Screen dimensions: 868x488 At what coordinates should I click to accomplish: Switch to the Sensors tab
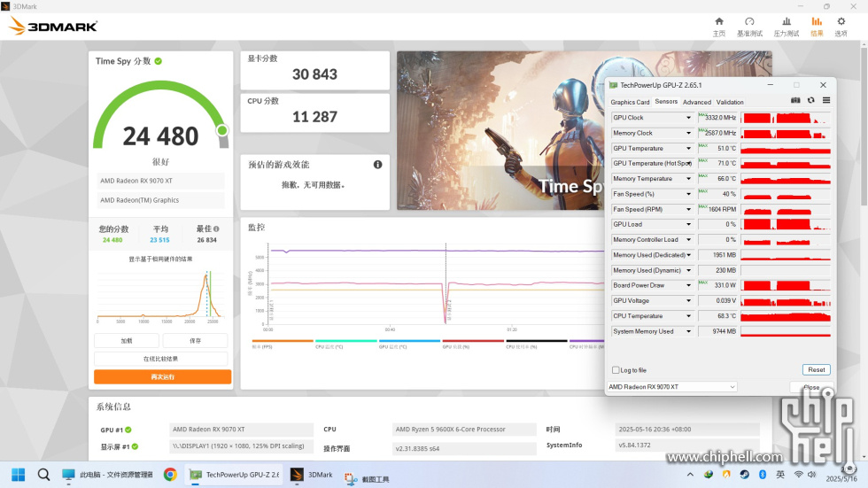[x=666, y=102]
